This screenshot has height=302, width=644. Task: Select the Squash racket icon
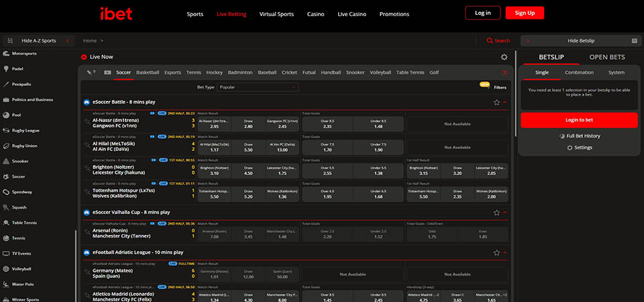click(x=6, y=207)
